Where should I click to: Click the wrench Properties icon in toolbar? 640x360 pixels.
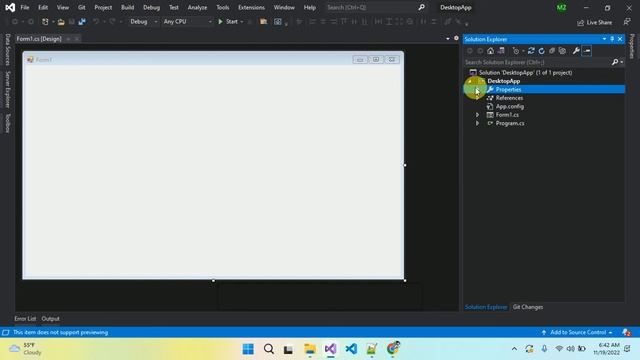(x=576, y=51)
